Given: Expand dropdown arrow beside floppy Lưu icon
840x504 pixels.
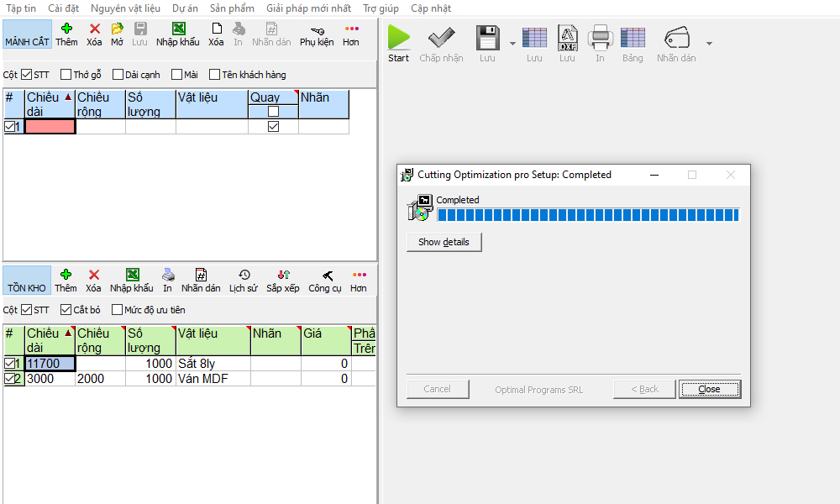Looking at the screenshot, I should point(512,42).
